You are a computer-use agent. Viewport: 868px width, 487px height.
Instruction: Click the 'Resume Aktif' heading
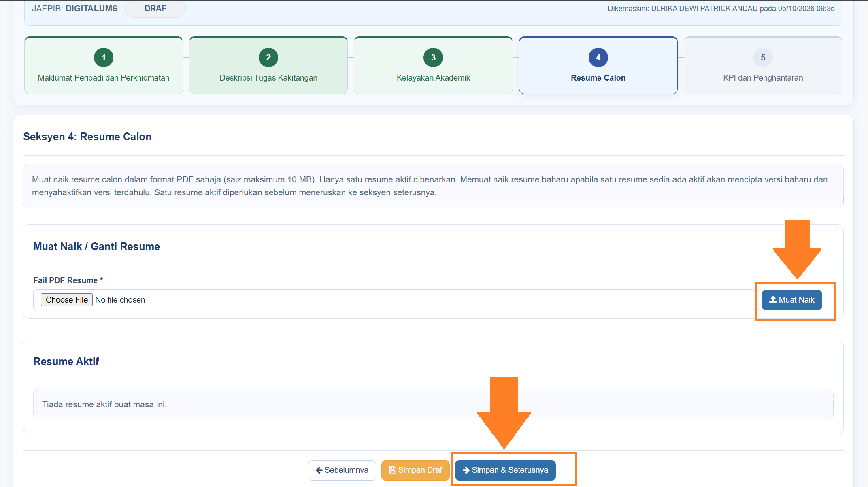(x=66, y=361)
